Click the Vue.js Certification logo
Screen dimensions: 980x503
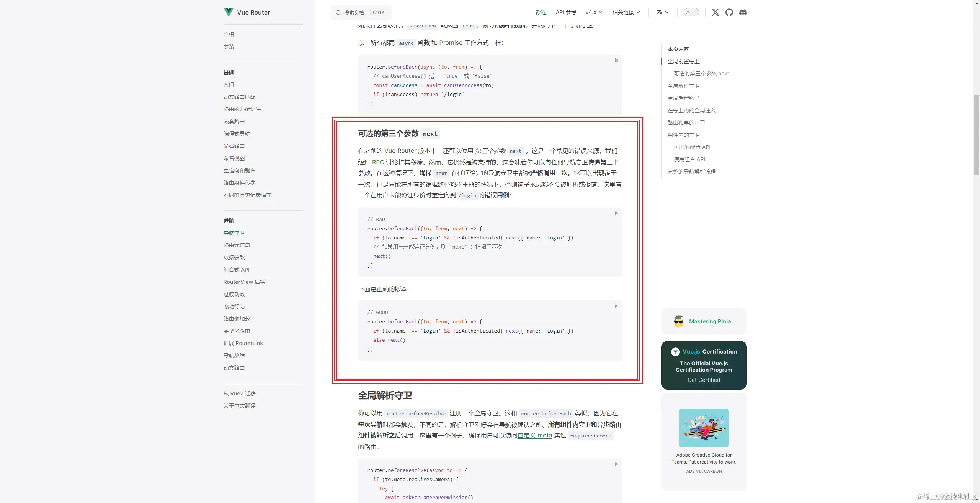click(x=676, y=351)
